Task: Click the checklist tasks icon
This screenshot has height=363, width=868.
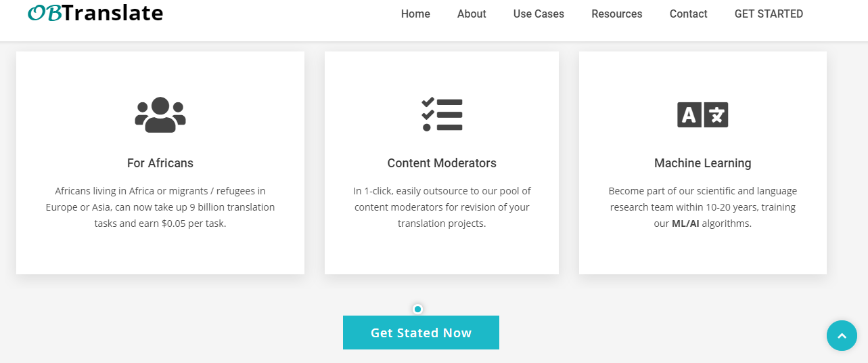Action: pos(442,114)
